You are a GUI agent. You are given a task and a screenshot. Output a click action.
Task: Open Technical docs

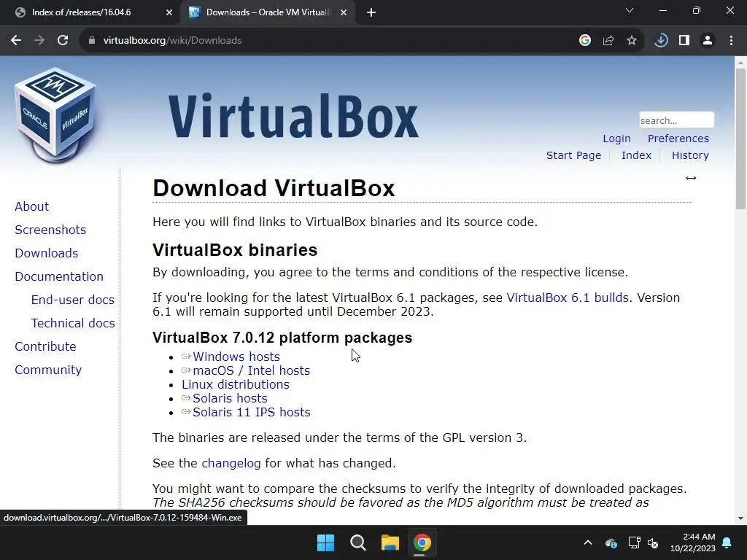point(73,323)
